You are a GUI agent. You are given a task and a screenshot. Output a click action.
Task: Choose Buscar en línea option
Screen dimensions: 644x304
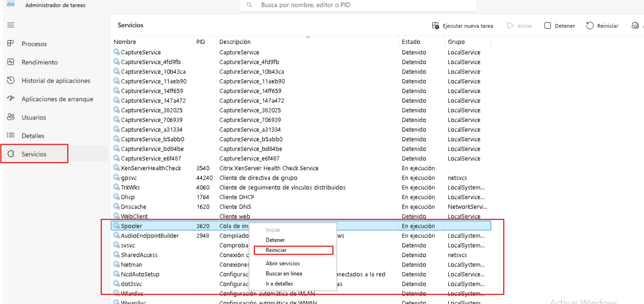[284, 273]
